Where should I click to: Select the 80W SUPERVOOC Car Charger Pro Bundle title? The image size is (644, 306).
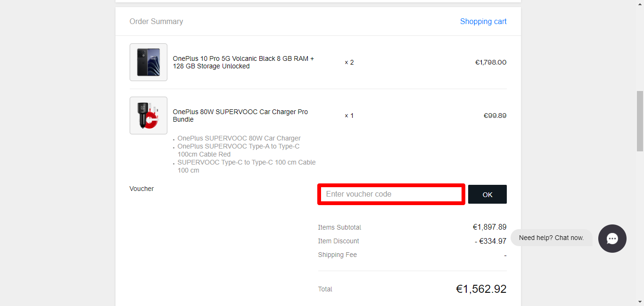click(240, 116)
